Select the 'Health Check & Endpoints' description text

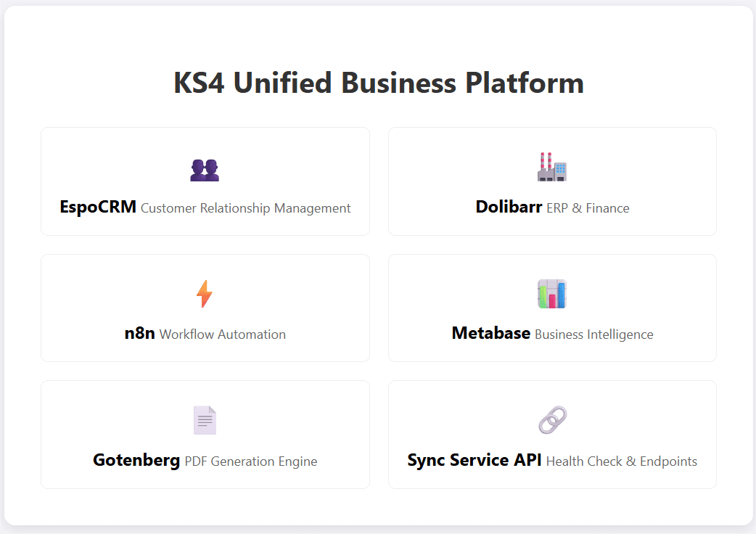[x=622, y=461]
